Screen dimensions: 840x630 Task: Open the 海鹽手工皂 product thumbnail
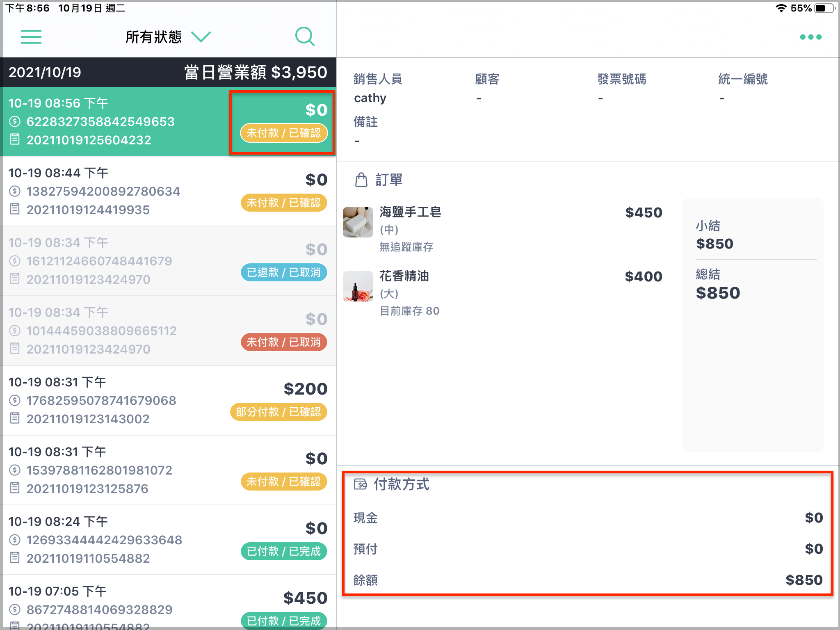(358, 222)
